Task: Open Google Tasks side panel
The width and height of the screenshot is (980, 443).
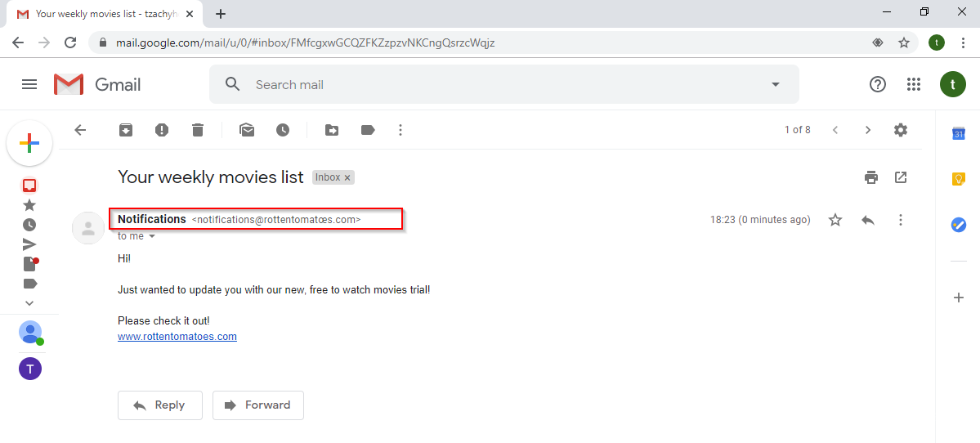Action: click(959, 225)
